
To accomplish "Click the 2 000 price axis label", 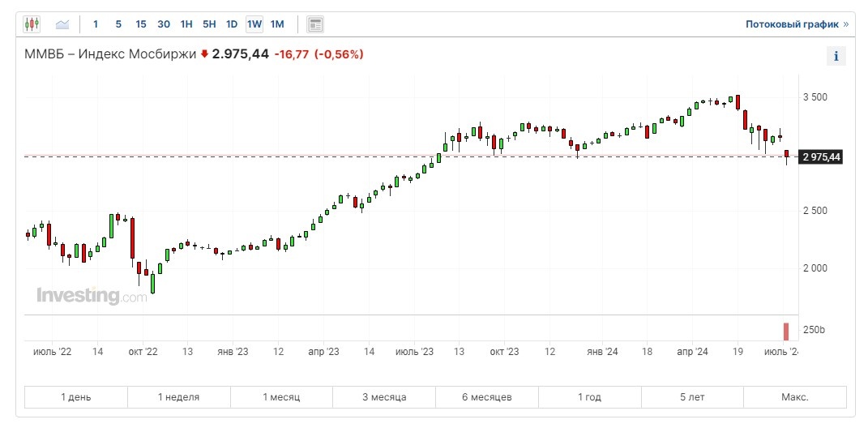I will [815, 268].
